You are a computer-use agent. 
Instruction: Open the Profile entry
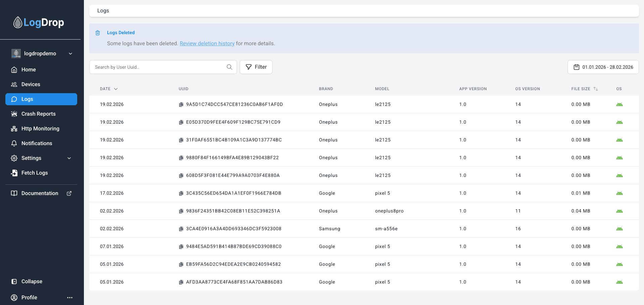click(x=30, y=298)
